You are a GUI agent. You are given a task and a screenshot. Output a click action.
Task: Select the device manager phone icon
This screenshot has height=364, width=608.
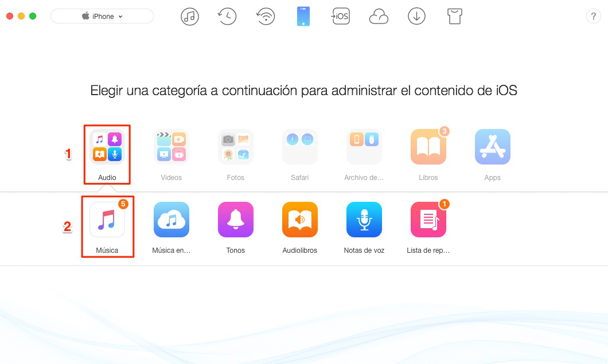click(303, 17)
